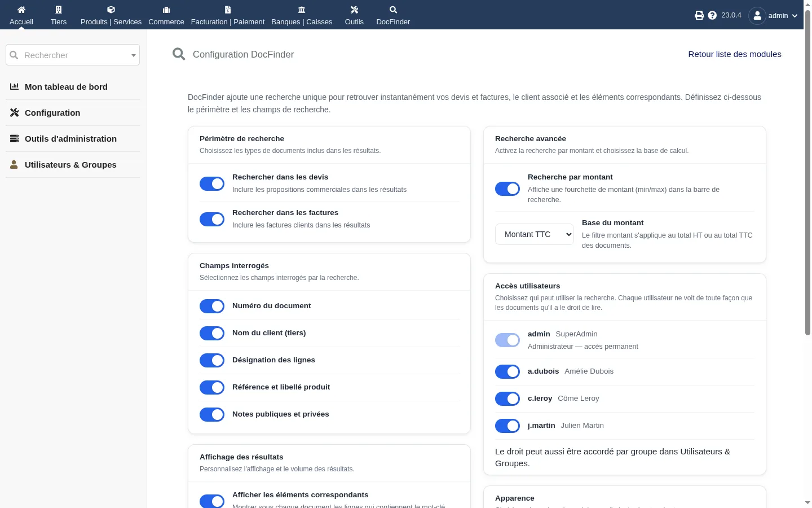Screen dimensions: 812x508
Task: Click the 23.0.4 version label
Action: 731,15
